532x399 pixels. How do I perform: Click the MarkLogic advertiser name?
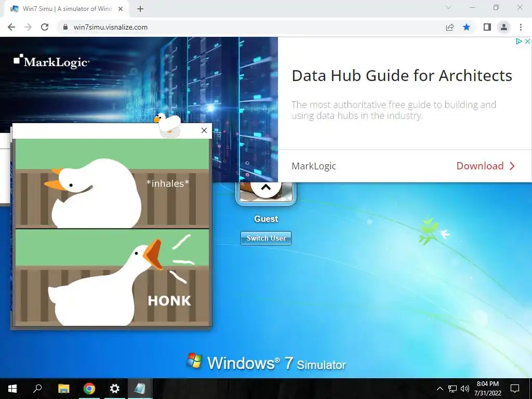[313, 166]
